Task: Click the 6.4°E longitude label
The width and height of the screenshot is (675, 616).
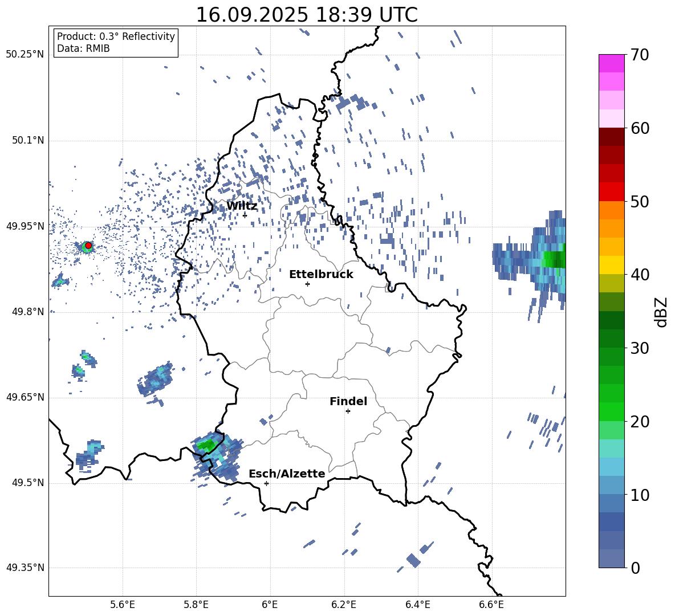Action: [417, 605]
